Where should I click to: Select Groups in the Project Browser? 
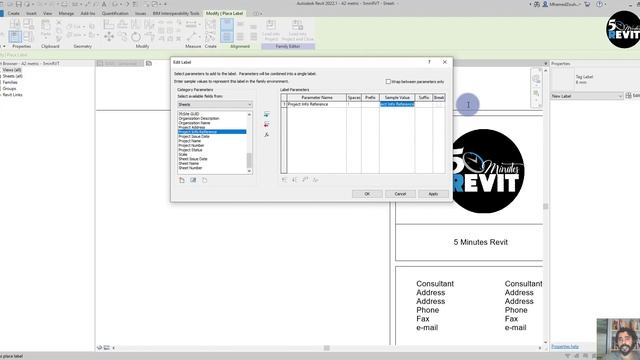point(9,89)
